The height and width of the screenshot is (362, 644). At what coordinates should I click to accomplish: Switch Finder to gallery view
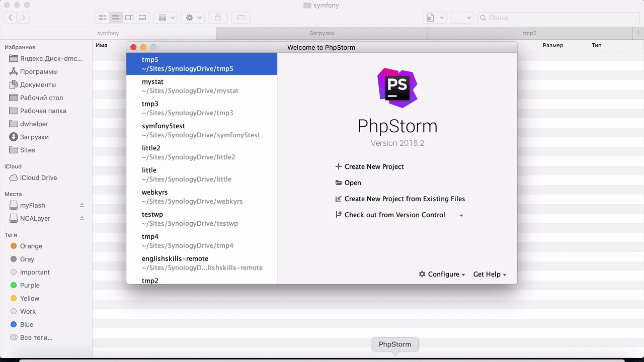click(142, 18)
